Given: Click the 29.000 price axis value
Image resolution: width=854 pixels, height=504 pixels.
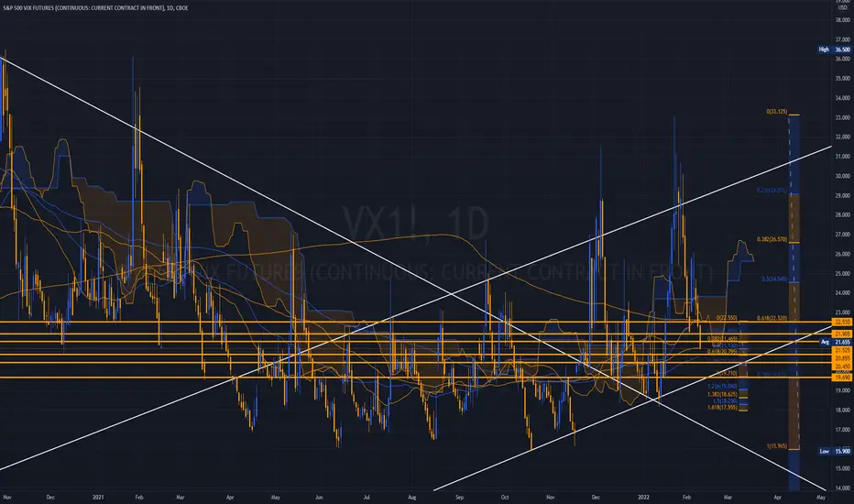Looking at the screenshot, I should pyautogui.click(x=843, y=195).
